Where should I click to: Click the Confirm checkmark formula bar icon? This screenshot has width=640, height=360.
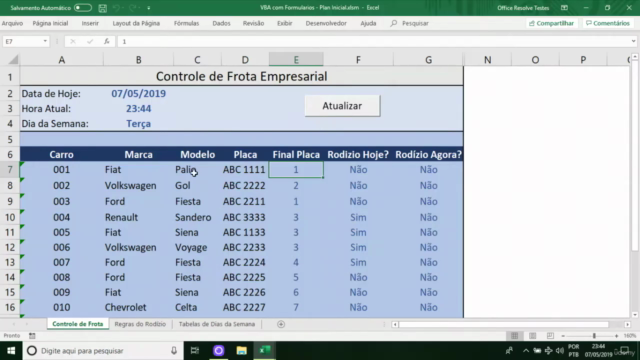click(90, 41)
